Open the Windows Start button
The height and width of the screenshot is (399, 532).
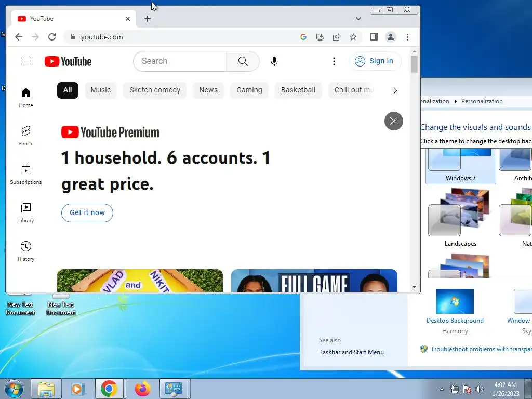pos(14,389)
